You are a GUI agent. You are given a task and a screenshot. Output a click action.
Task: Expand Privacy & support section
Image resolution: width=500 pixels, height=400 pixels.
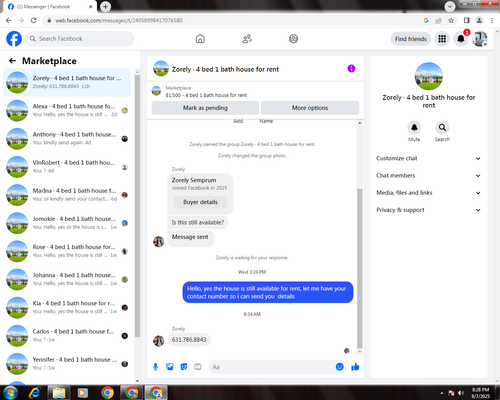click(x=429, y=210)
